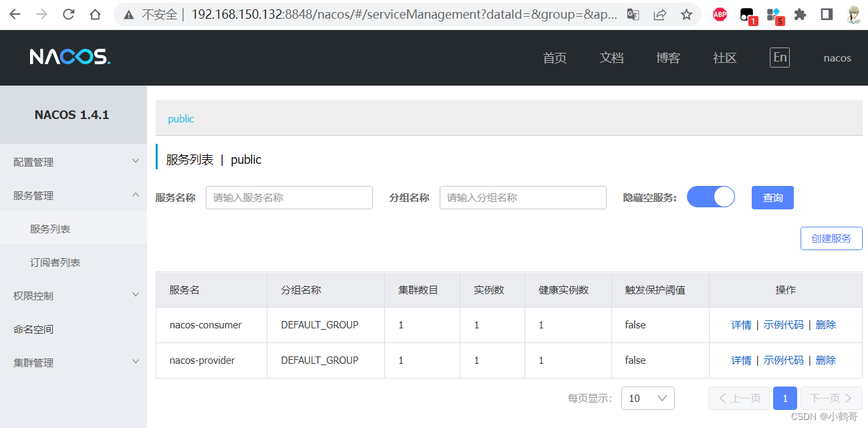
Task: Click the browser forward arrow
Action: tap(41, 15)
